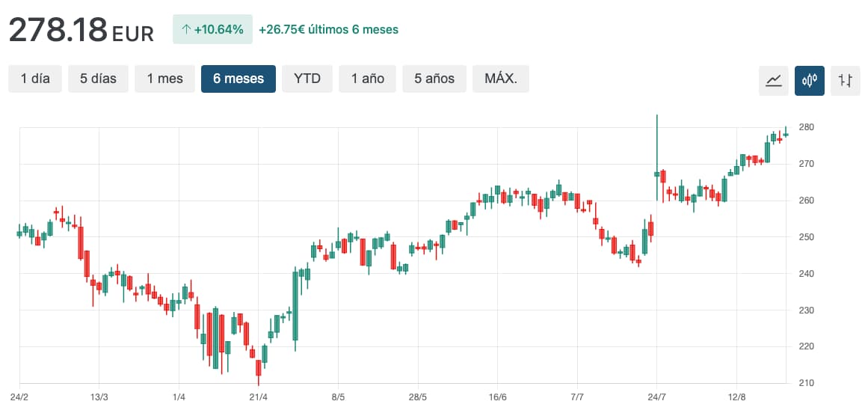Image resolution: width=868 pixels, height=410 pixels.
Task: Show the maximum range with "MÁX."
Action: click(x=500, y=79)
